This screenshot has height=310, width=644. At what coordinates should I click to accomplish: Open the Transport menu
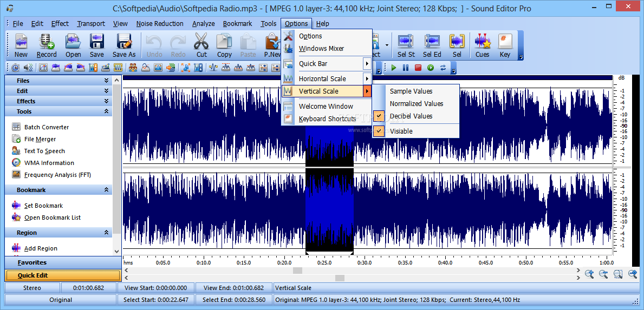(x=91, y=23)
